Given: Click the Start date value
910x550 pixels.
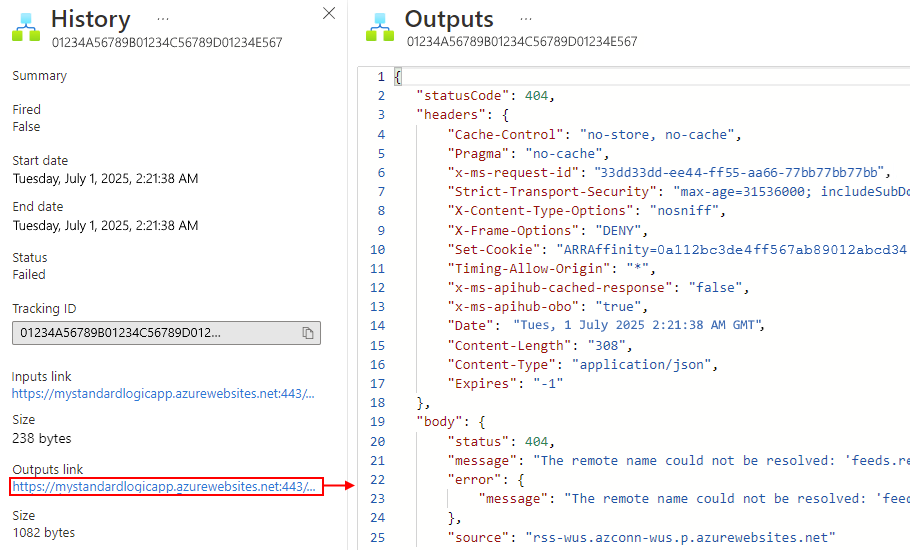Looking at the screenshot, I should coord(105,179).
